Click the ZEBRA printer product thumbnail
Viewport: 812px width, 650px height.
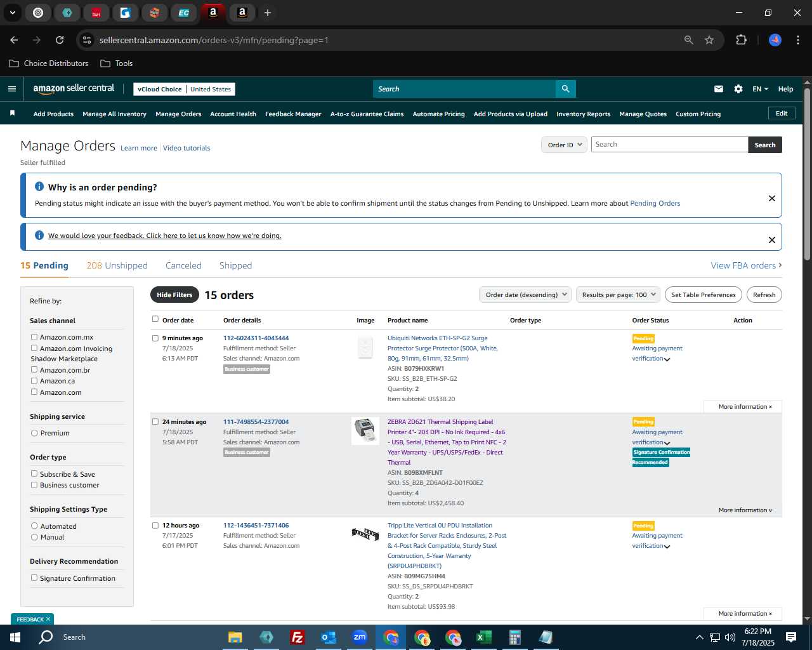point(365,430)
